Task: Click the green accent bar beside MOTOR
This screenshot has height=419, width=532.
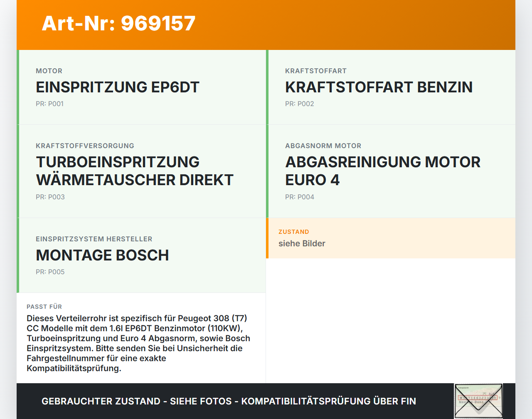Action: pyautogui.click(x=17, y=87)
